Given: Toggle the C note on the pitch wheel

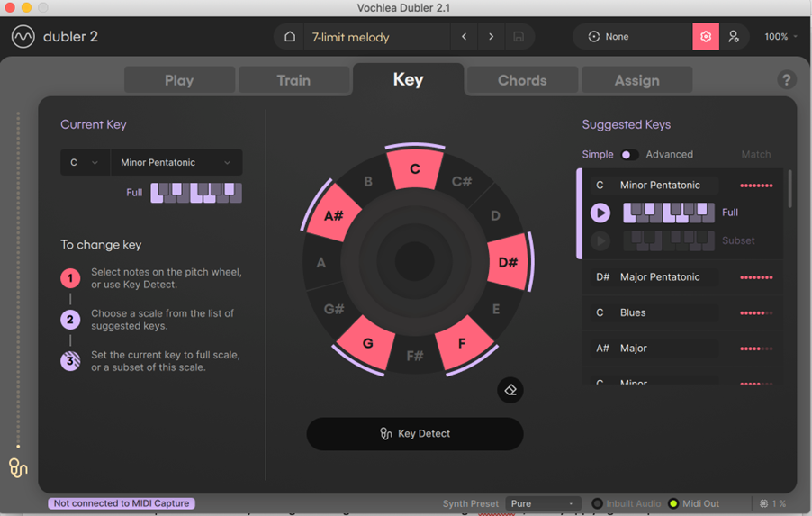Looking at the screenshot, I should [x=415, y=169].
